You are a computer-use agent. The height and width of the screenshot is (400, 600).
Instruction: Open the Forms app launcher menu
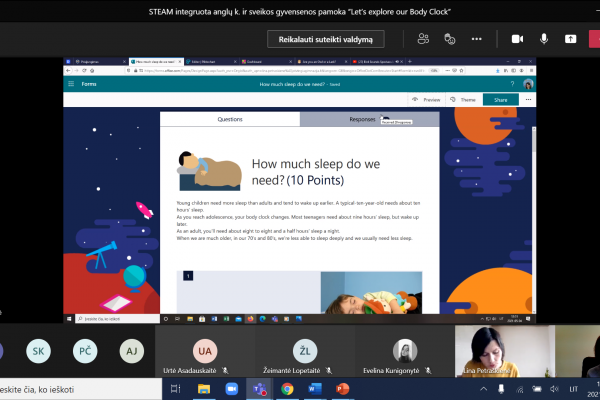[71, 84]
